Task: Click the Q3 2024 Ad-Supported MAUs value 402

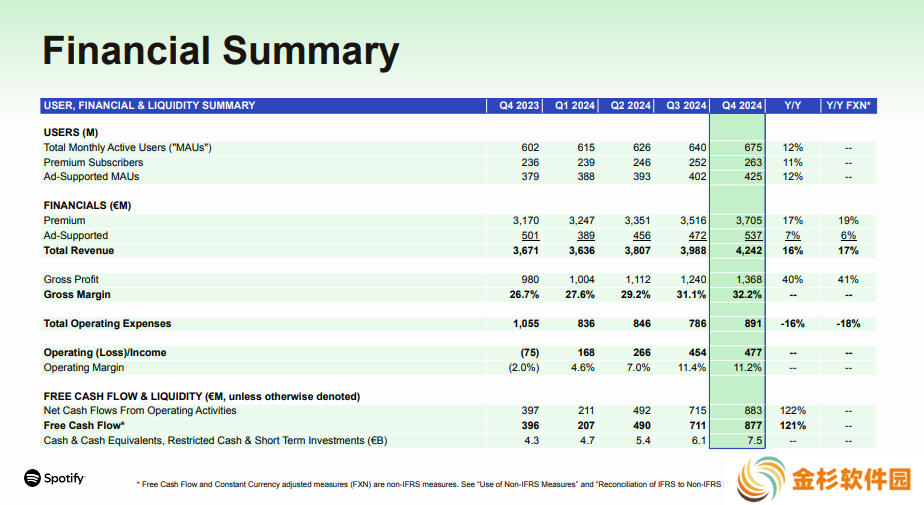Action: point(697,176)
